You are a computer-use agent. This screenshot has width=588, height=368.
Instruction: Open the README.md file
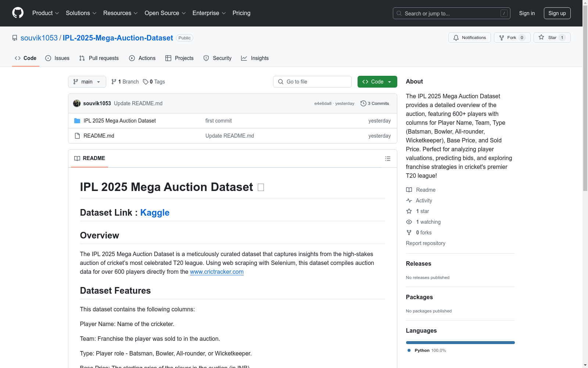[99, 136]
